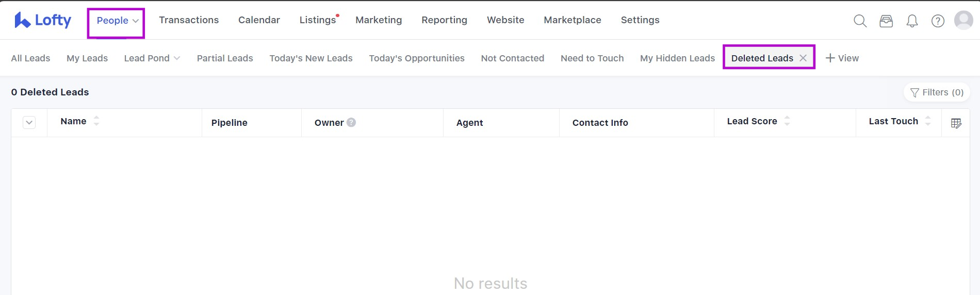980x295 pixels.
Task: Switch to the Not Contacted tab
Action: (x=512, y=58)
